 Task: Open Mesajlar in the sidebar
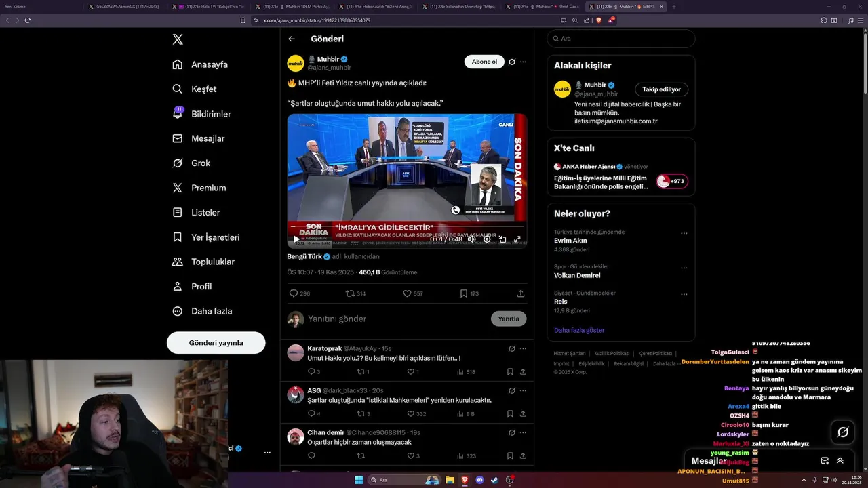point(199,138)
